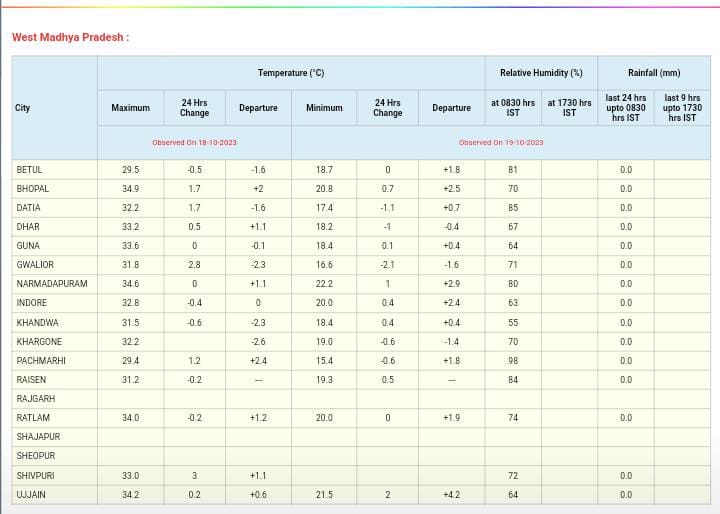720x514 pixels.
Task: Click Ujjain's minimum departure value +4.2
Action: (x=451, y=495)
